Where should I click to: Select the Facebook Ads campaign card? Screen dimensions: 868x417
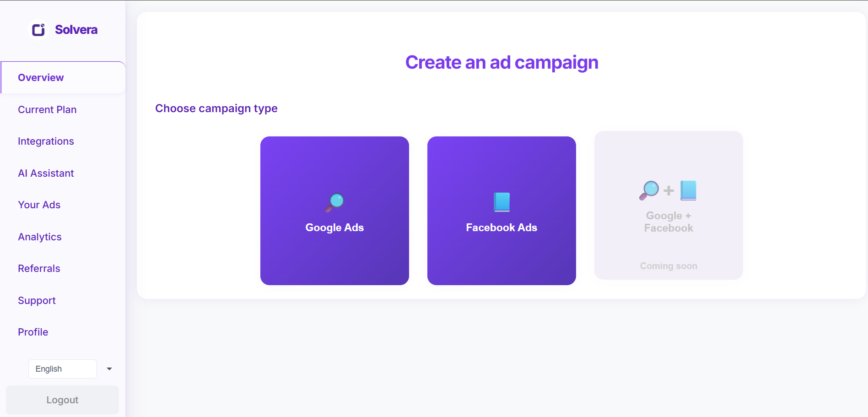(x=501, y=211)
